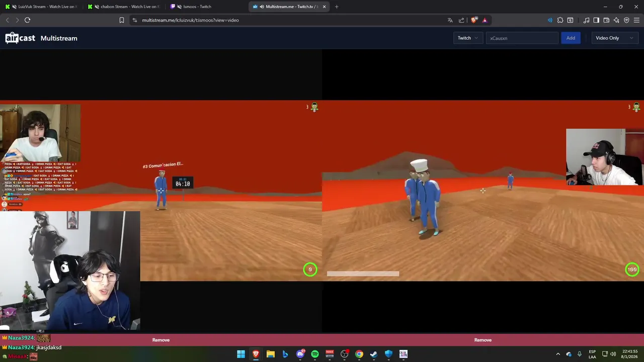
Task: Click the multistream.me address bar URL
Action: (x=190, y=20)
